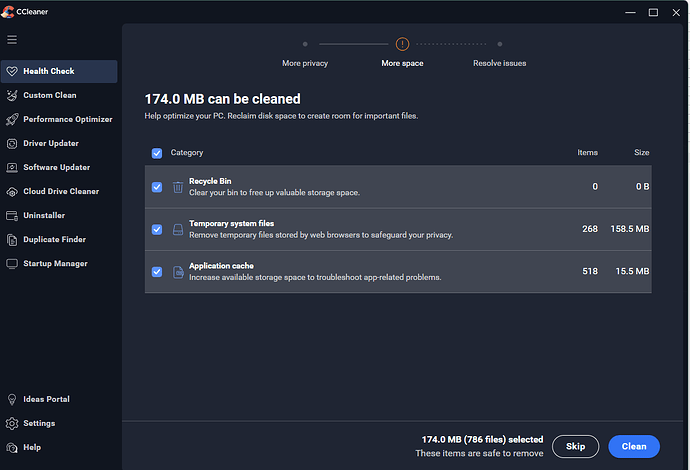Click the Software Updater refresh icon
The height and width of the screenshot is (470, 690).
pyautogui.click(x=12, y=167)
